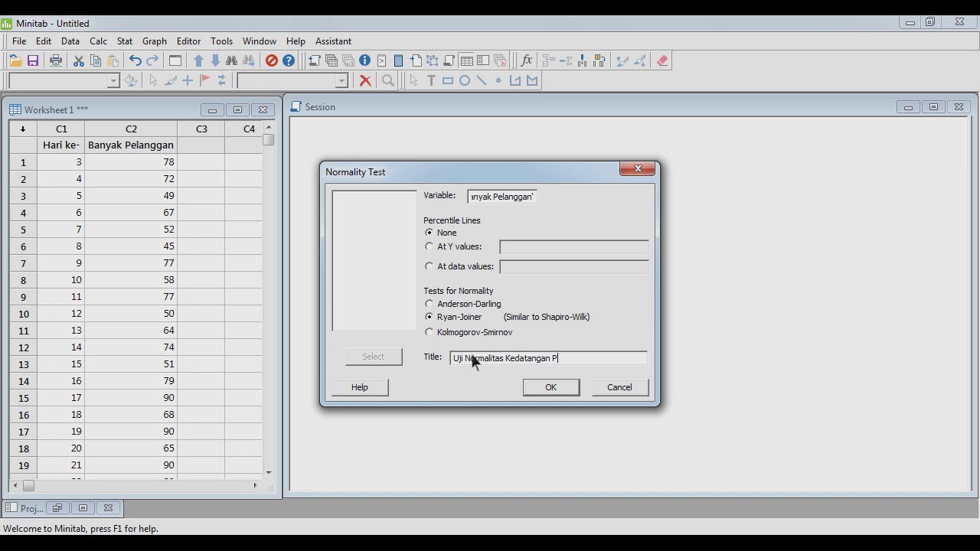Click the blue Show Info icon

click(365, 60)
